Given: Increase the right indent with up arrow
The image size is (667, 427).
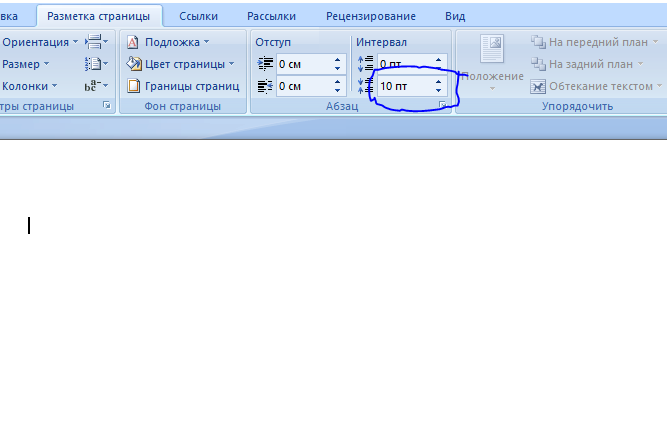Looking at the screenshot, I should click(338, 82).
